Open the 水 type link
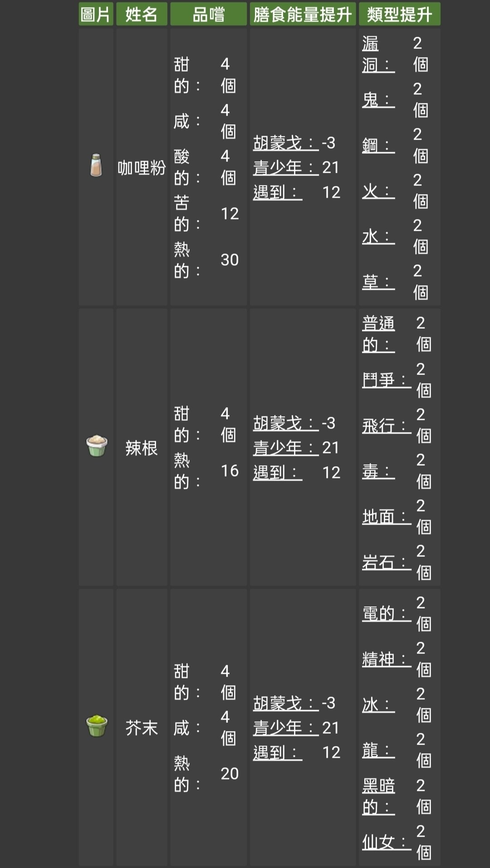Screen dimensions: 490x868 (378, 236)
